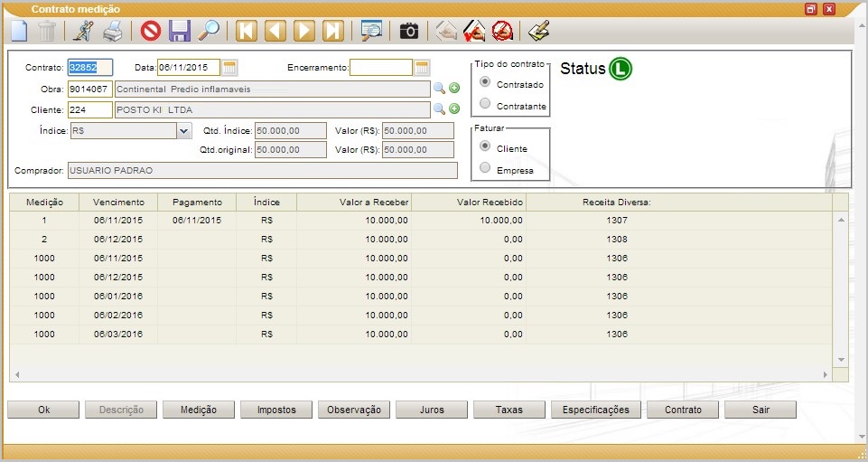Click the pen and notepad sign icon
Viewport: 868px width, 462px height.
(538, 31)
